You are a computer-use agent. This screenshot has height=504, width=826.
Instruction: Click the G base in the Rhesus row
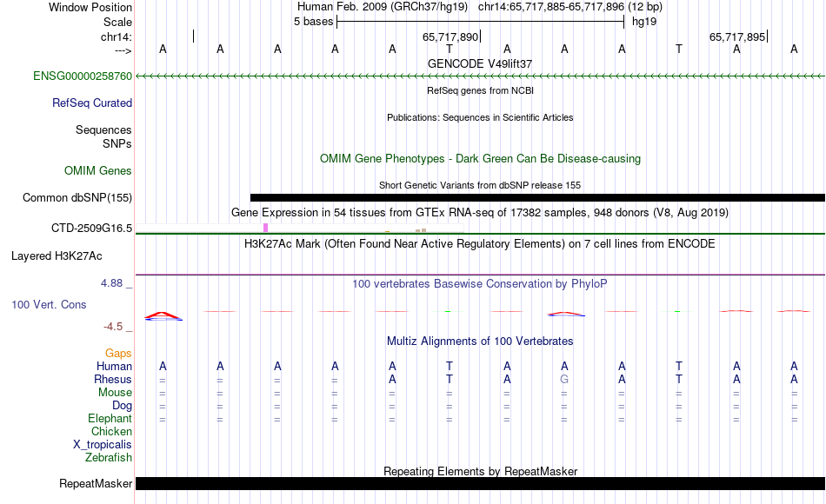pos(564,379)
